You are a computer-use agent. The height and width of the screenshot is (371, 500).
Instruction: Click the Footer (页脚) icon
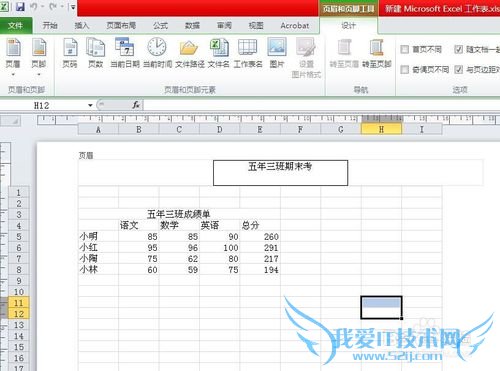tap(39, 53)
